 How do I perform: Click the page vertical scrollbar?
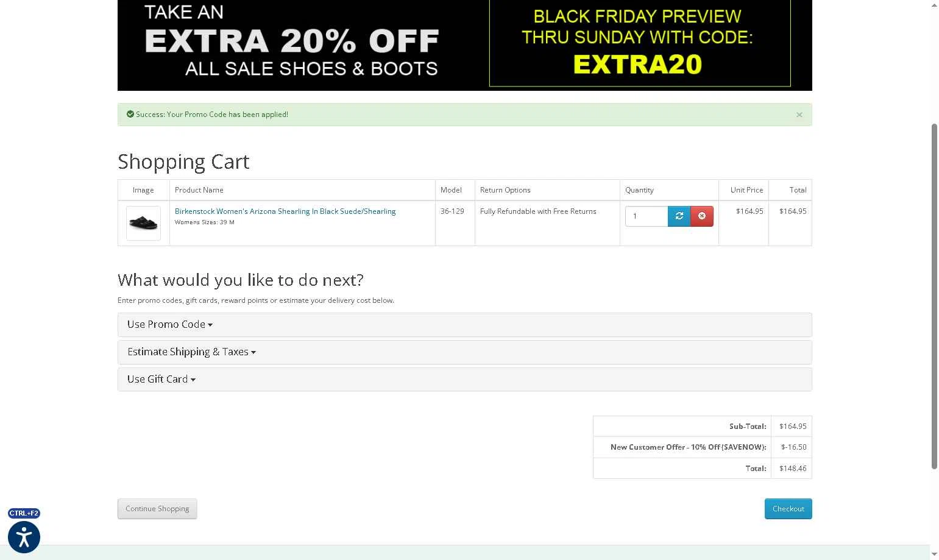(934, 296)
